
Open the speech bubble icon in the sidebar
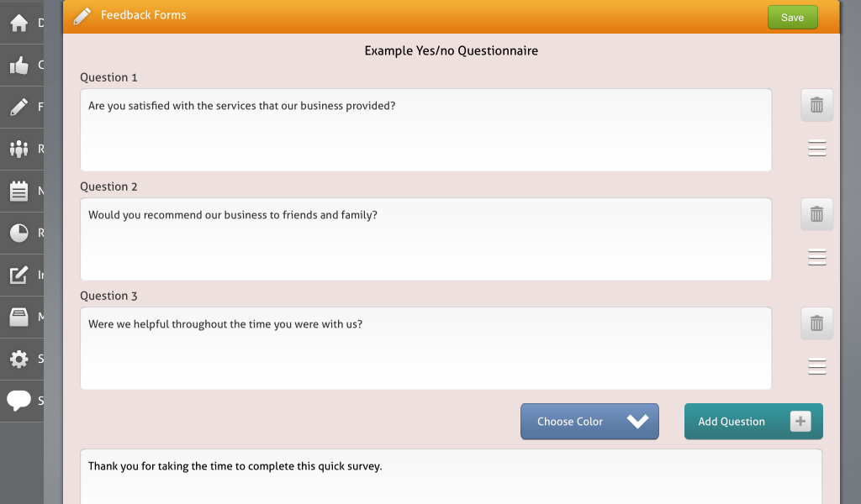coord(18,401)
